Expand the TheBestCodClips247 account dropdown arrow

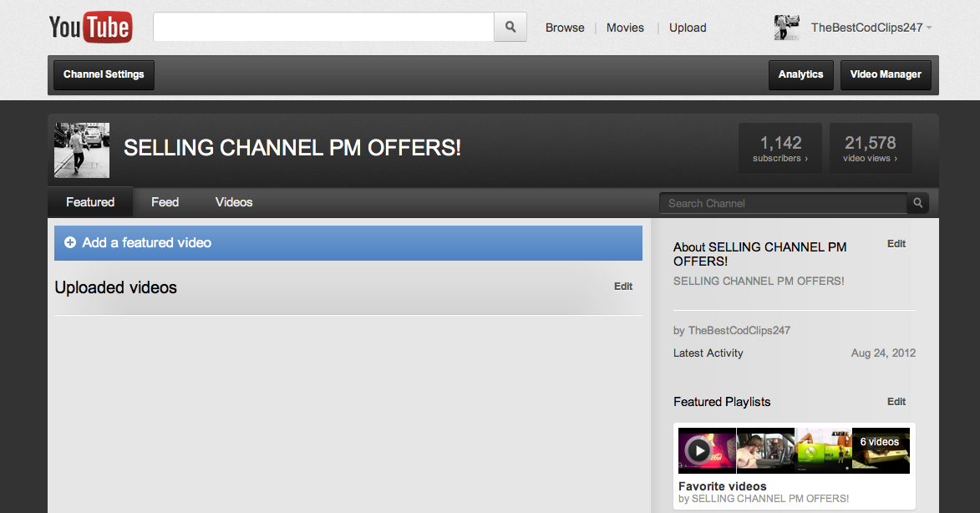[x=929, y=28]
